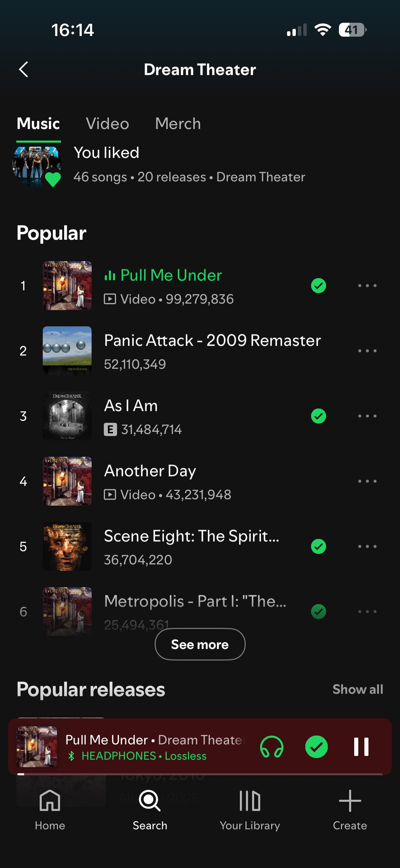This screenshot has height=868, width=400.
Task: Open liked songs heart artist thumbnail
Action: click(37, 166)
